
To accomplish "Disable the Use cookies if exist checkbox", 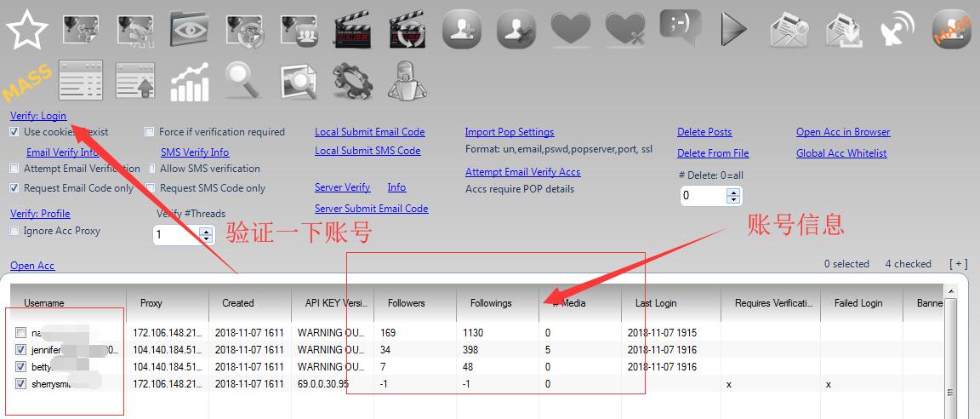I will click(x=14, y=132).
